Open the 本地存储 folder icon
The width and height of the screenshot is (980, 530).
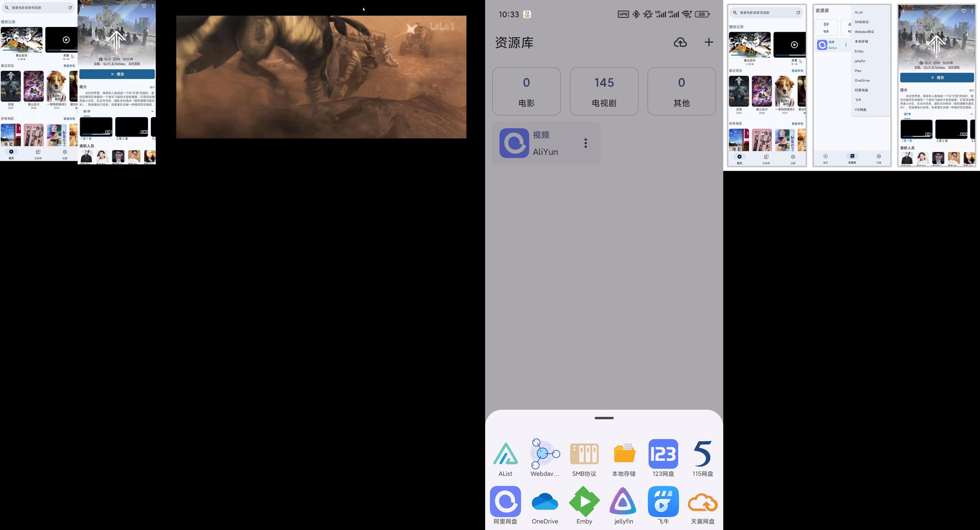point(624,454)
